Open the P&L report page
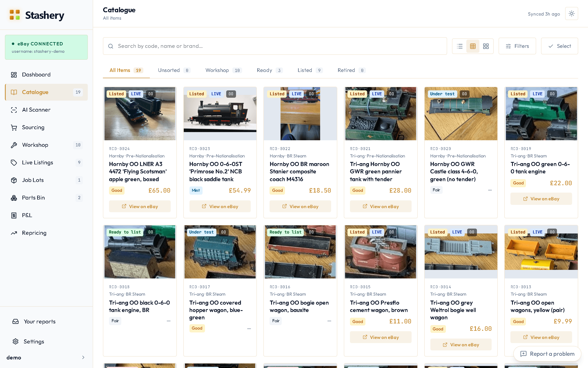588x368 pixels. tap(46, 215)
